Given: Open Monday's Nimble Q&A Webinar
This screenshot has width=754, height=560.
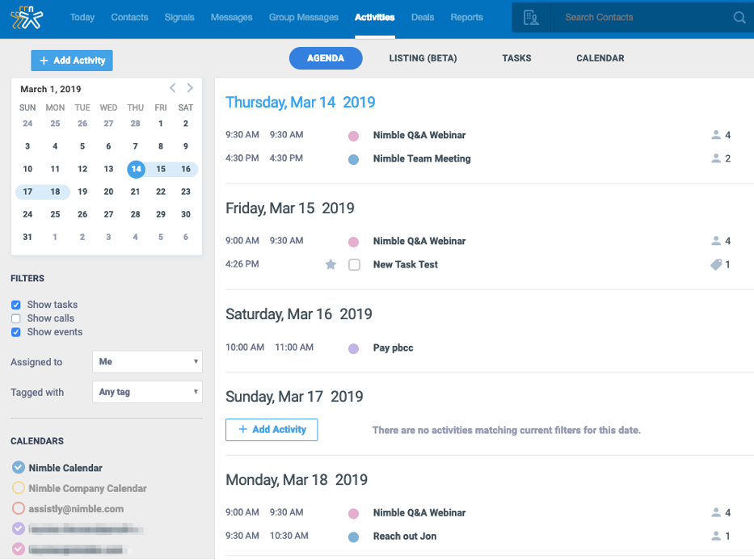Looking at the screenshot, I should pyautogui.click(x=419, y=512).
